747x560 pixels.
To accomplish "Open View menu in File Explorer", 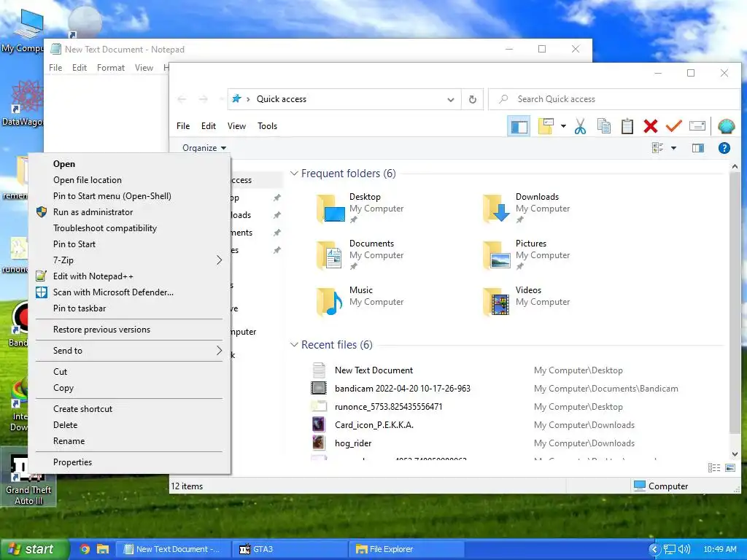I will (x=236, y=126).
